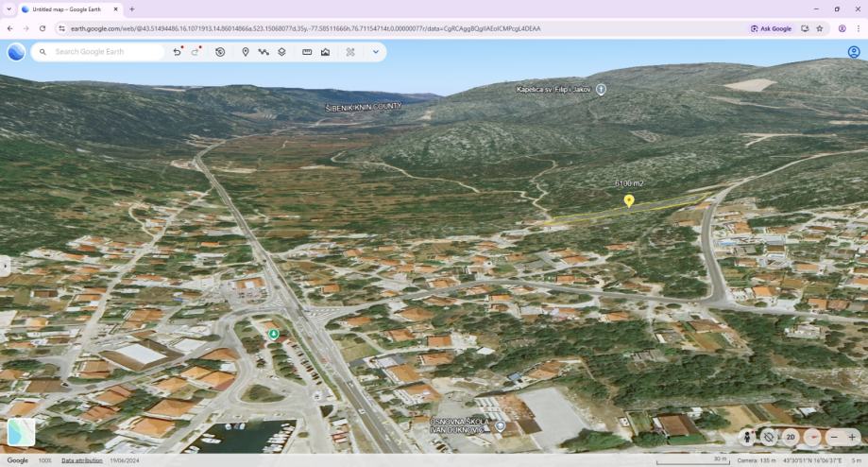The width and height of the screenshot is (868, 467).
Task: Open the map style thumbnail
Action: coord(21,432)
